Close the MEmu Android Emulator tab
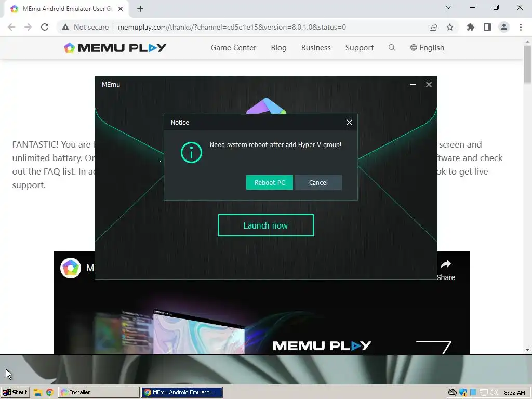 pyautogui.click(x=121, y=9)
